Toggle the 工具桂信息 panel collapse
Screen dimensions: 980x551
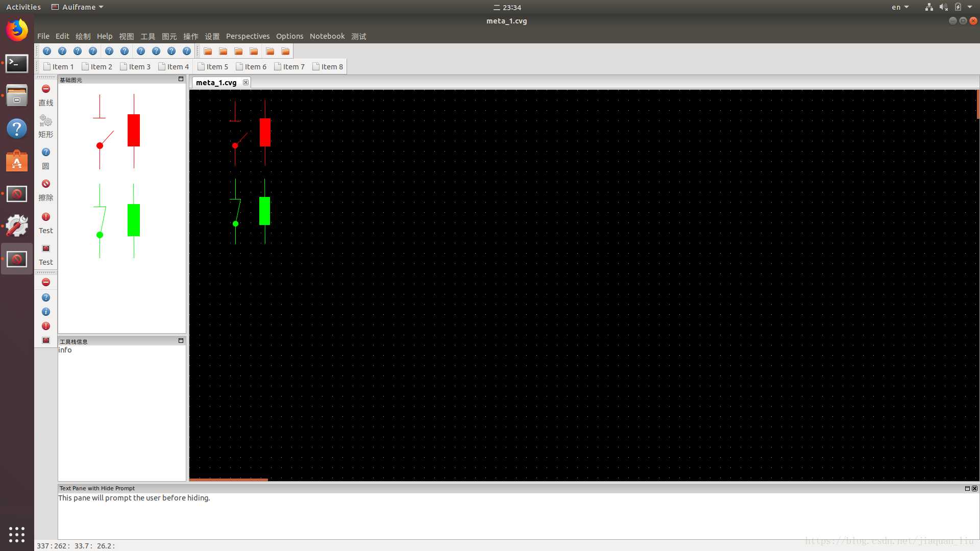[x=180, y=340]
